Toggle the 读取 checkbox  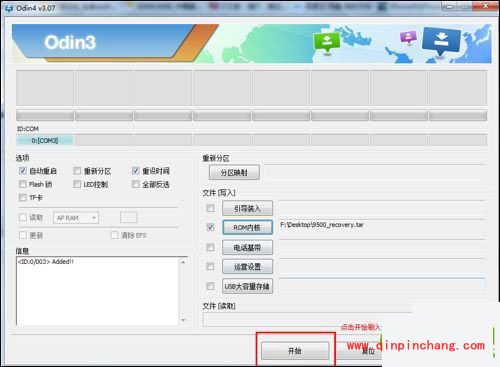click(x=23, y=217)
